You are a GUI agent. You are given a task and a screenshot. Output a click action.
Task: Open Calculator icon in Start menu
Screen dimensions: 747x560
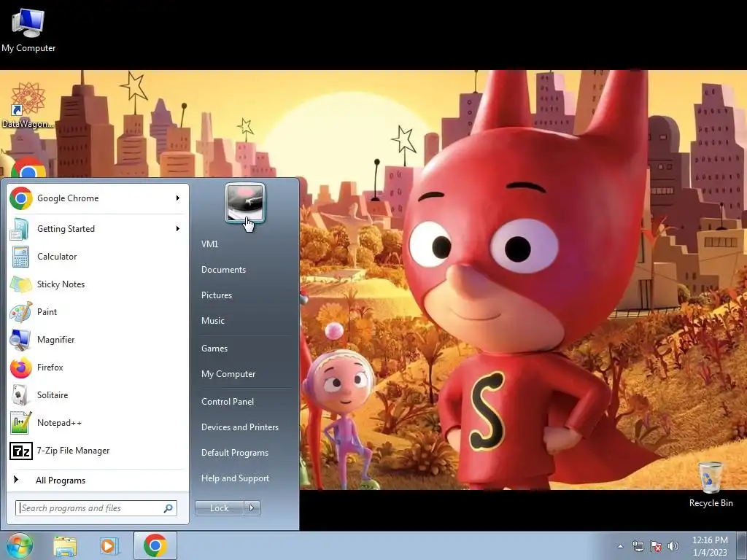[20, 257]
